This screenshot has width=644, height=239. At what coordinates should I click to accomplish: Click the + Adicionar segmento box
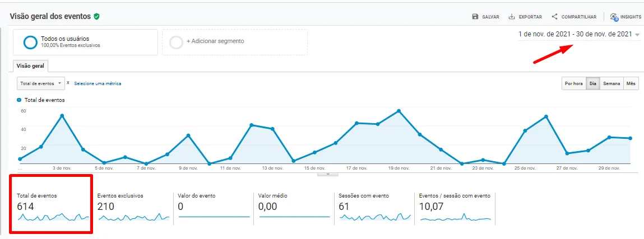234,42
